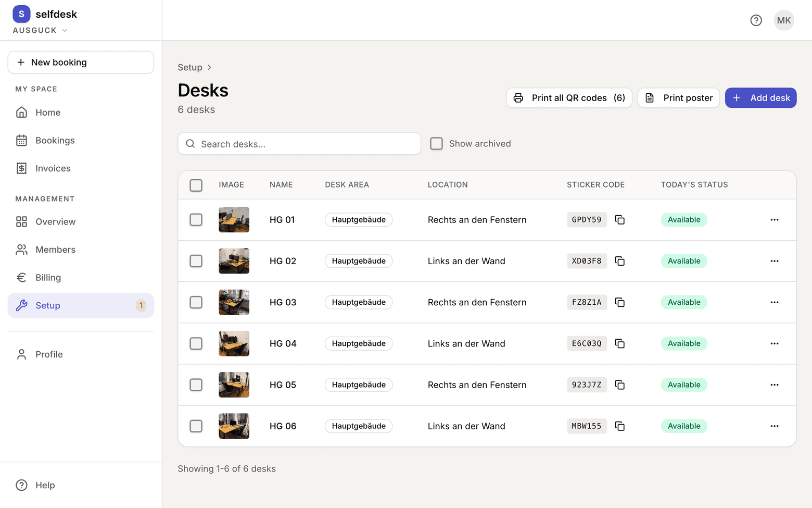
Task: Copy sticker code GPDY59
Action: (x=619, y=220)
